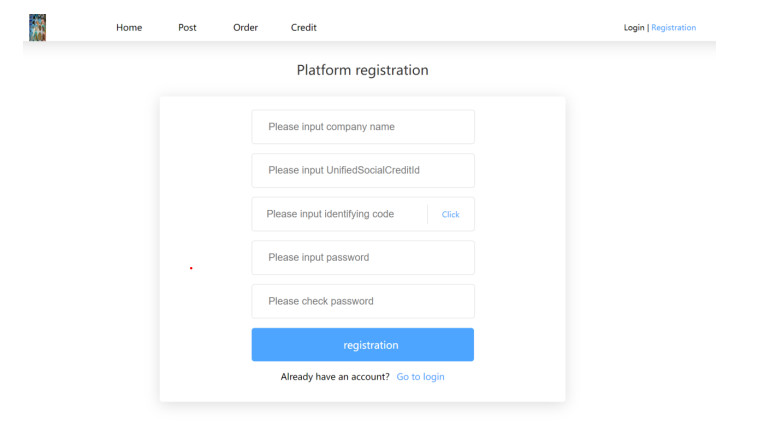Screen dimensions: 762x426
Task: Go to the Post page
Action: pos(187,28)
